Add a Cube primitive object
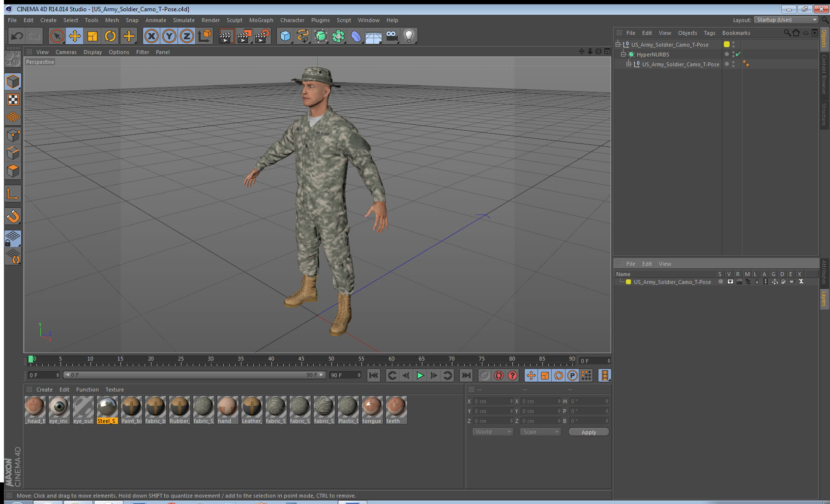 pos(285,36)
